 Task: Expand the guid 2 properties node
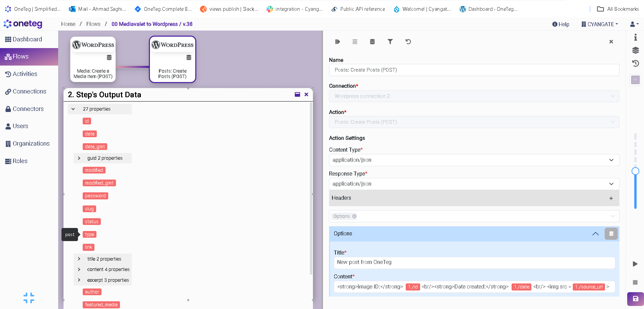[x=79, y=158]
